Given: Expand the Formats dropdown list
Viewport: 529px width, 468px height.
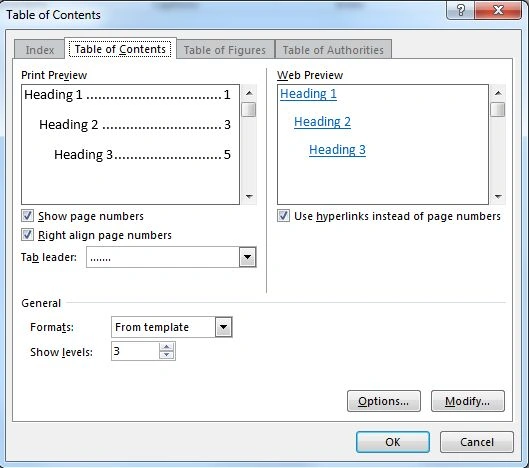Looking at the screenshot, I should click(x=223, y=327).
